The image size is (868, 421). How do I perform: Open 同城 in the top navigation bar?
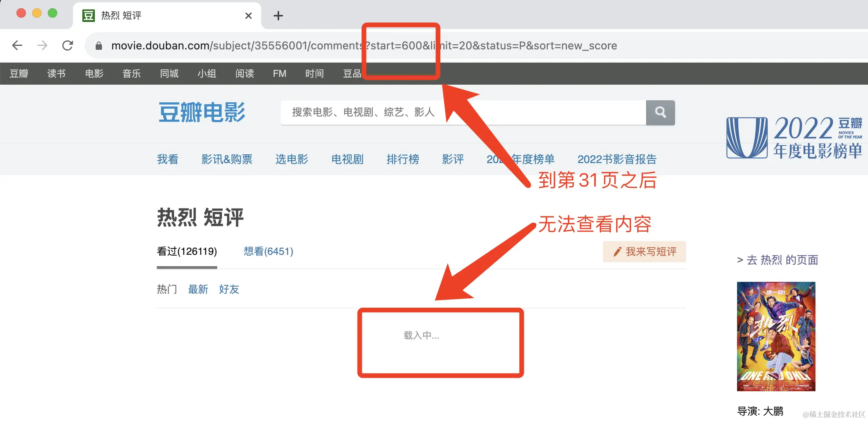click(x=169, y=73)
